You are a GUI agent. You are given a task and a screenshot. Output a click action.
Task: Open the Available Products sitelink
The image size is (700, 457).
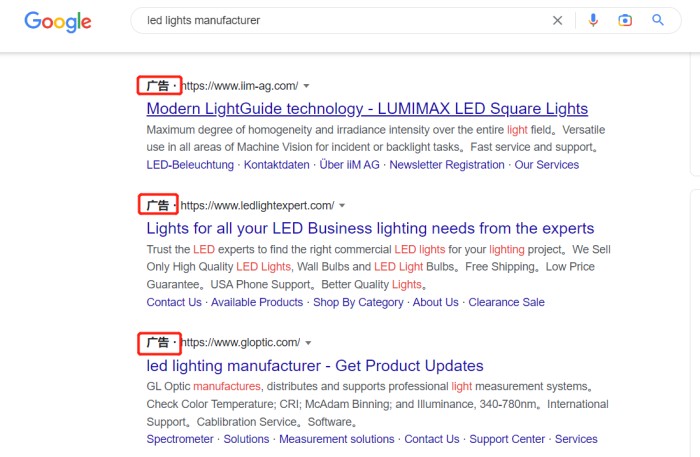pyautogui.click(x=257, y=302)
